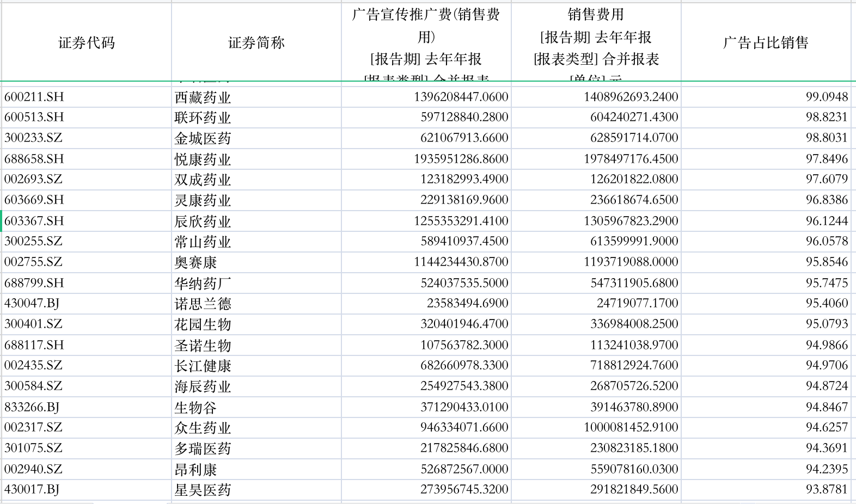Select code 300255.SZ
The width and height of the screenshot is (856, 504).
pos(87,241)
